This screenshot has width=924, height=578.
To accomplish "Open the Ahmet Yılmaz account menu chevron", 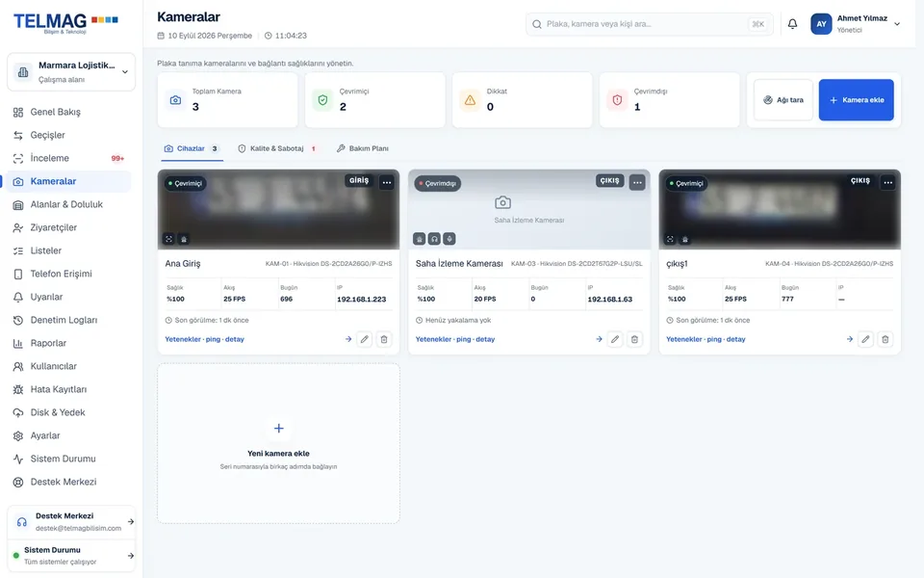I will [897, 24].
